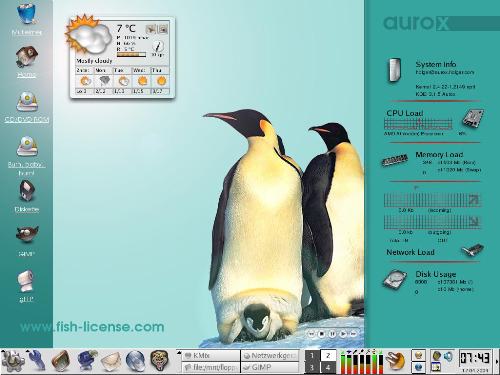Open the CD/DVD-ROM desktop icon
Image resolution: width=500 pixels, height=375 pixels.
point(27,102)
